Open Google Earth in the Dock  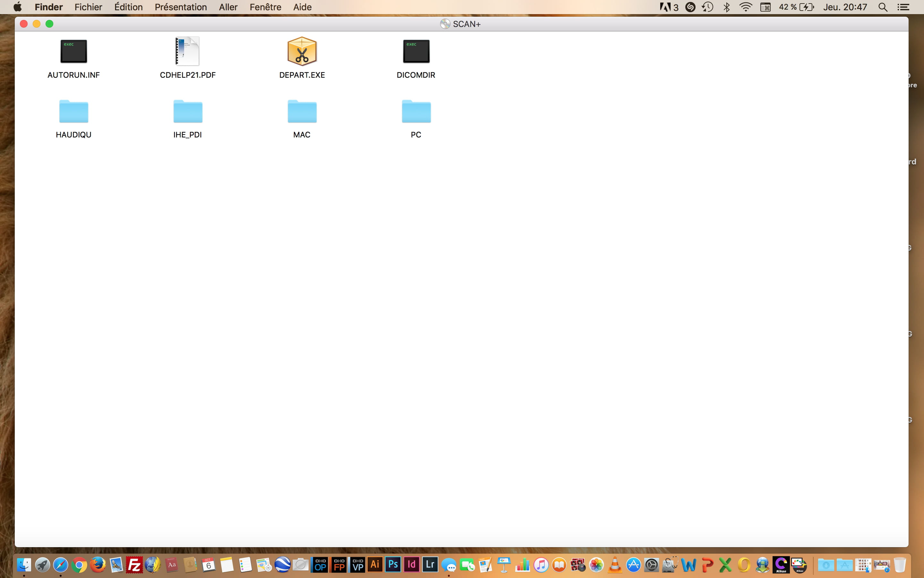[x=283, y=565]
